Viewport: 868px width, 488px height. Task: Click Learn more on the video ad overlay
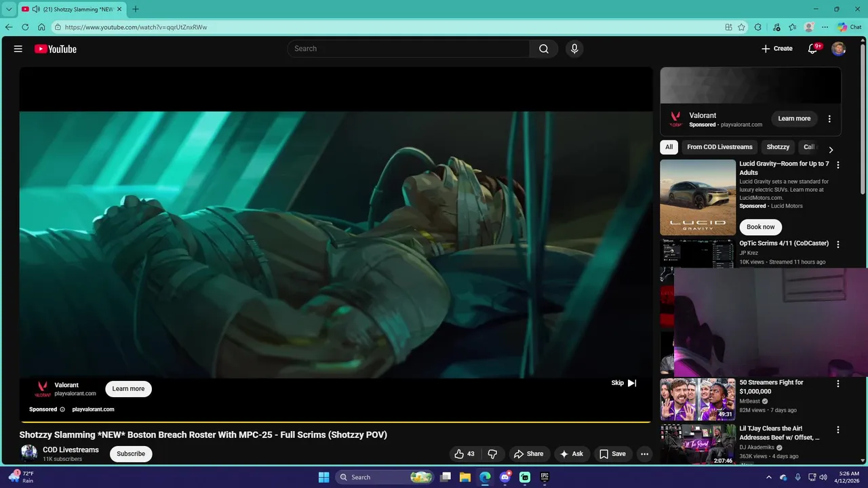tap(128, 389)
